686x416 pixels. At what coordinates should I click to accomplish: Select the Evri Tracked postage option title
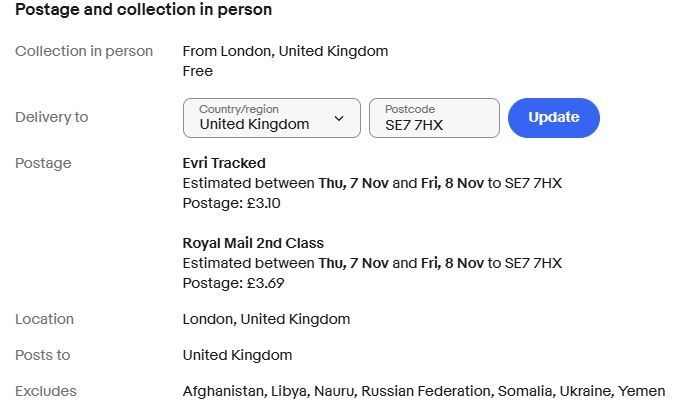[224, 163]
